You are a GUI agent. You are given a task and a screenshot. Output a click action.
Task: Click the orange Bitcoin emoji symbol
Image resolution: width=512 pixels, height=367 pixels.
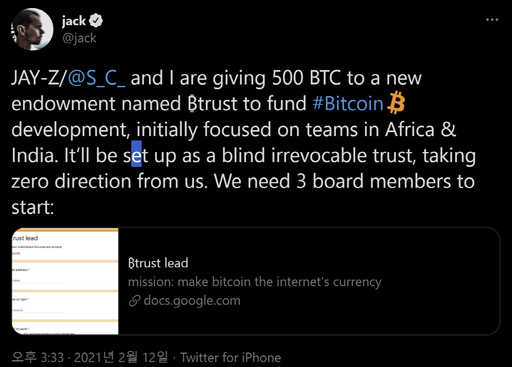pos(396,103)
